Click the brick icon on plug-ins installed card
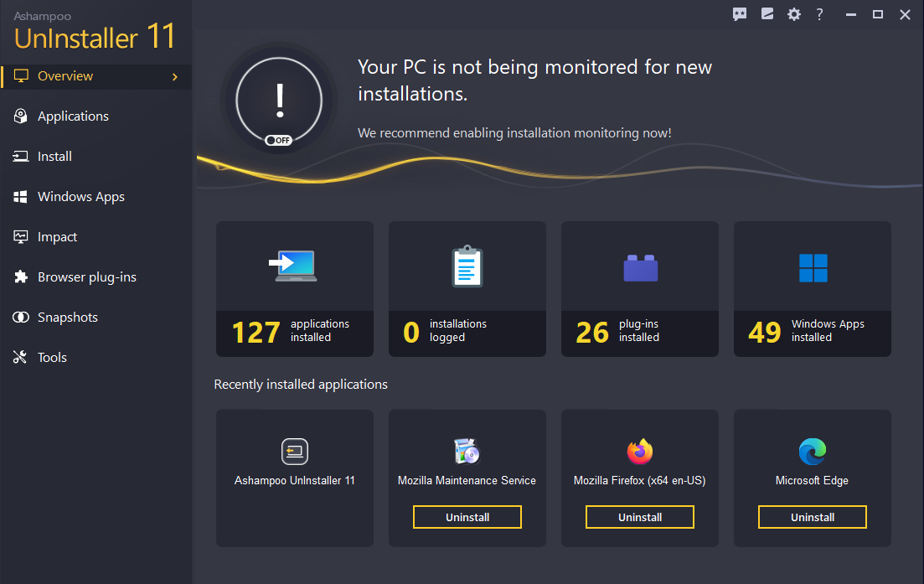Image resolution: width=924 pixels, height=584 pixels. tap(641, 267)
